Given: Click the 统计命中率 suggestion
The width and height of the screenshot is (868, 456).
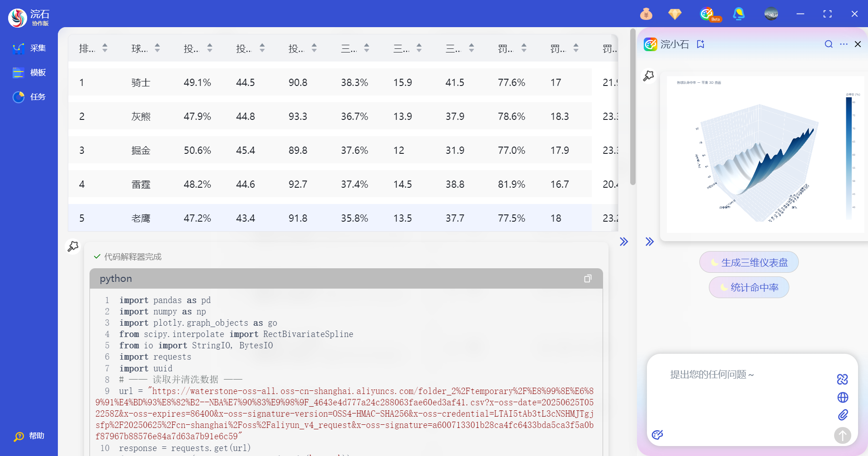Looking at the screenshot, I should [x=749, y=288].
